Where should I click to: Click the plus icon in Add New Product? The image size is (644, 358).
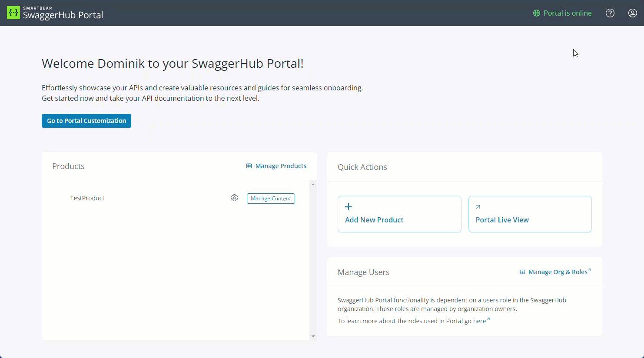pos(348,206)
